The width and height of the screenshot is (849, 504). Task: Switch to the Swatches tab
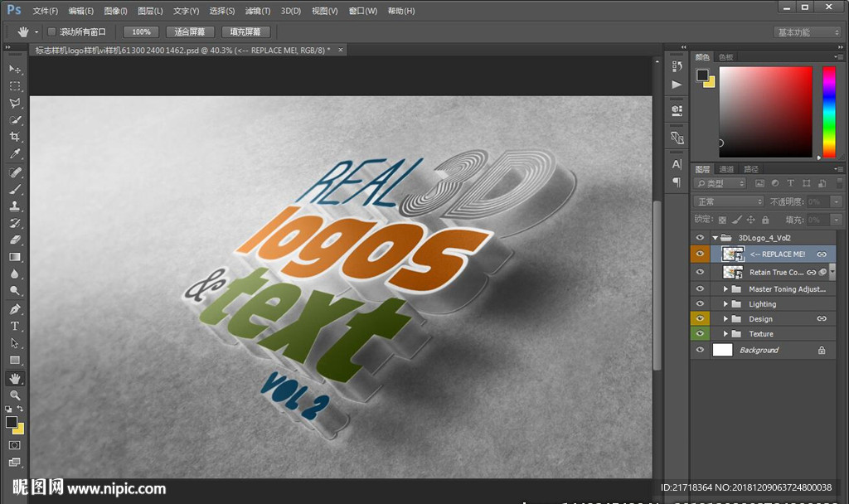pos(726,57)
